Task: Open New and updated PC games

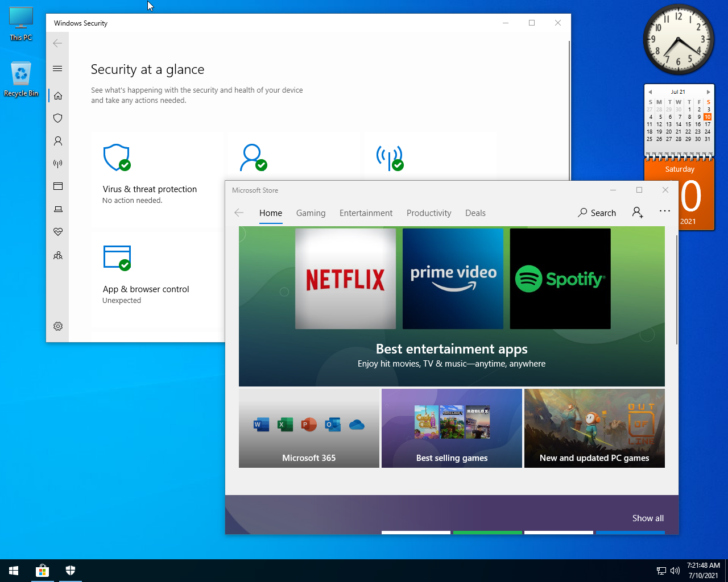Action: tap(594, 428)
